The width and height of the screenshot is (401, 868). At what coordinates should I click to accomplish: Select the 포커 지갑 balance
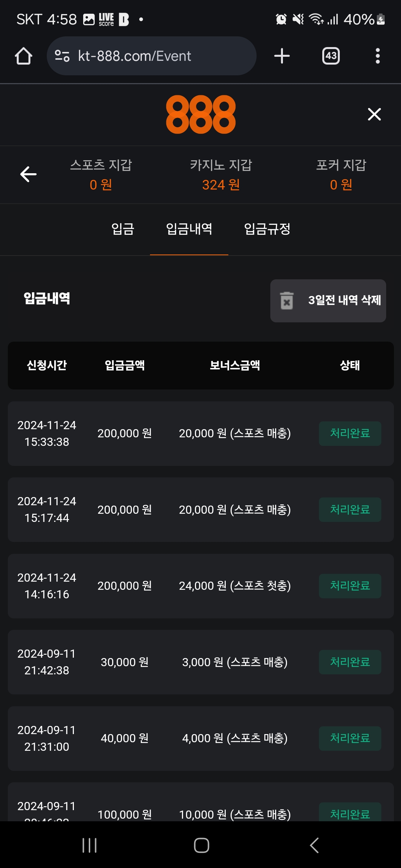click(341, 175)
